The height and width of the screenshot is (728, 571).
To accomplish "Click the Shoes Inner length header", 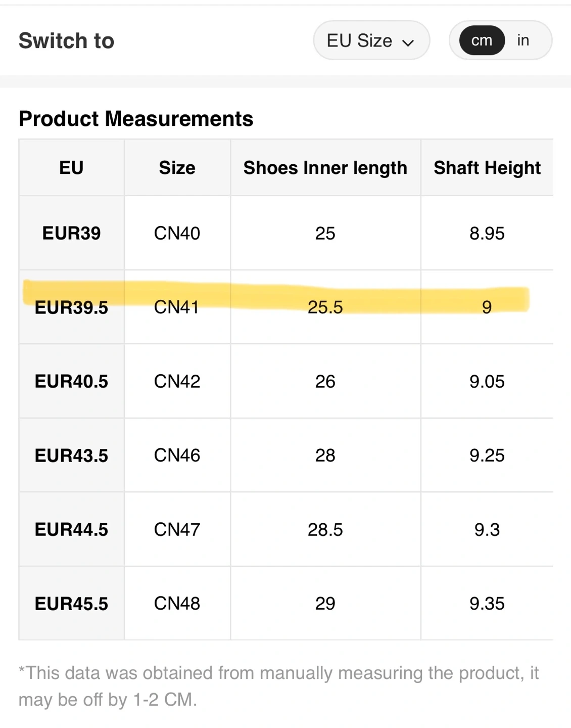I will point(325,168).
